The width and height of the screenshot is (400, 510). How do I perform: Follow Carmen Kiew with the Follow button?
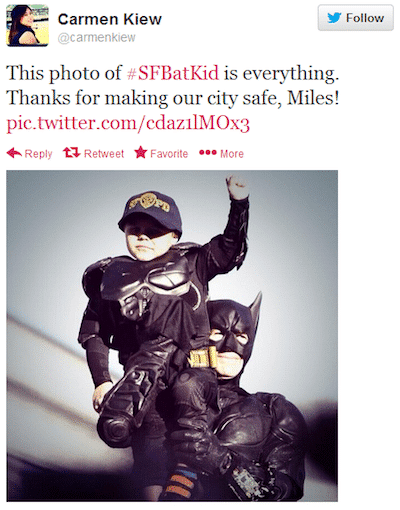(355, 18)
